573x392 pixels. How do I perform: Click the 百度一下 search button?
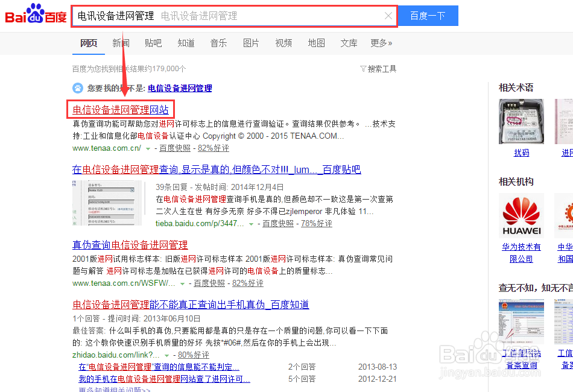pos(428,16)
